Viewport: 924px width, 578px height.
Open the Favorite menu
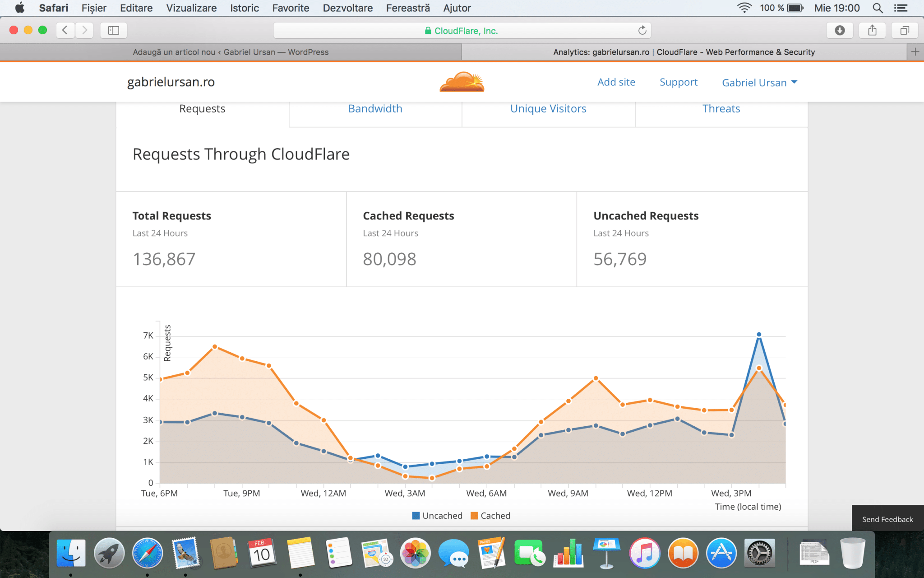(x=291, y=8)
